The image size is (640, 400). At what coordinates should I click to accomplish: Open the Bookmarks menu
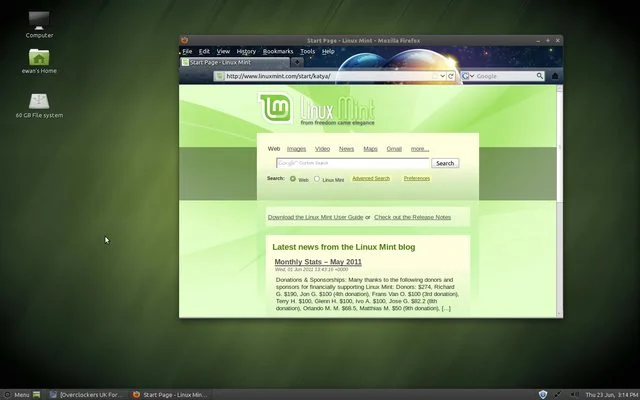[x=278, y=51]
